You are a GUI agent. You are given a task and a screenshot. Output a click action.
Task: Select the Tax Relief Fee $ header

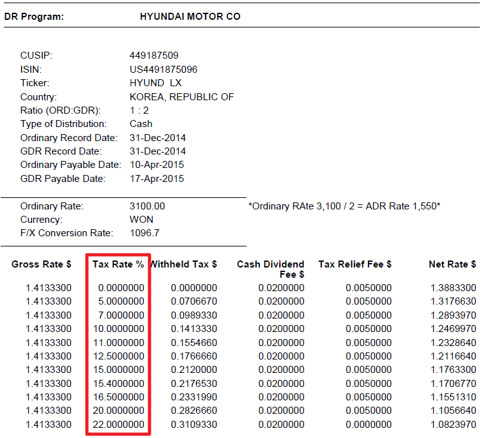[355, 264]
